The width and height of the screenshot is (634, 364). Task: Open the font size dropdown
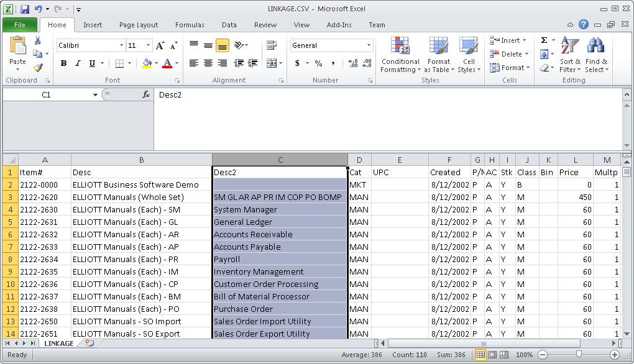[148, 45]
